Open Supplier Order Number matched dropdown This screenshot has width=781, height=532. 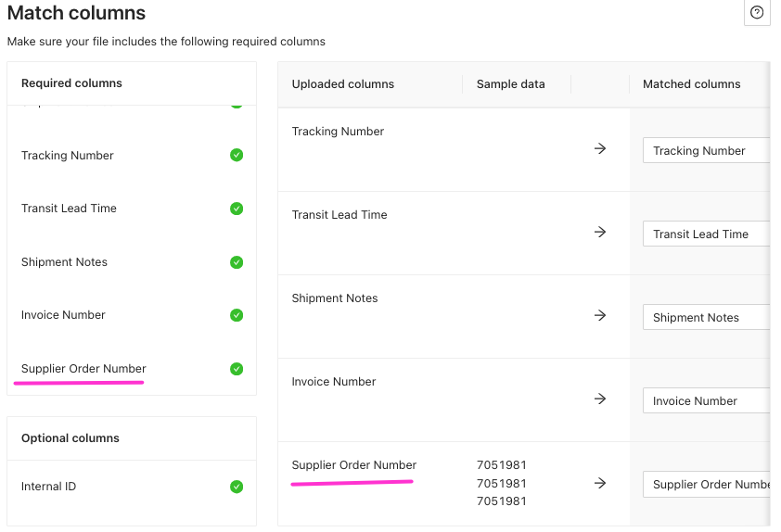click(706, 484)
